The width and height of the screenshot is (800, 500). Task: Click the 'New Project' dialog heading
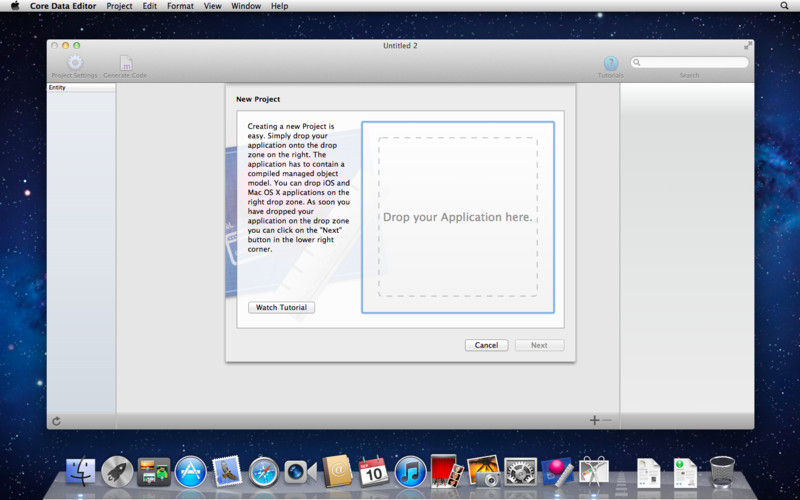pyautogui.click(x=258, y=99)
